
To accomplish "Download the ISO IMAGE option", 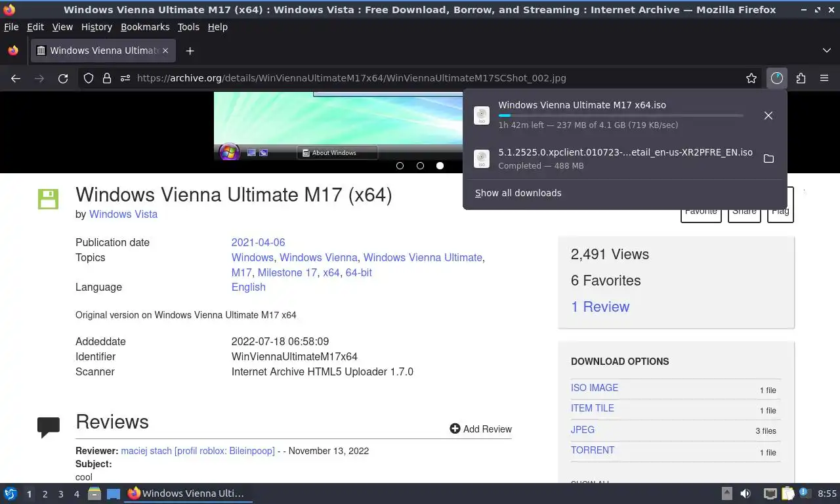I will tap(595, 388).
